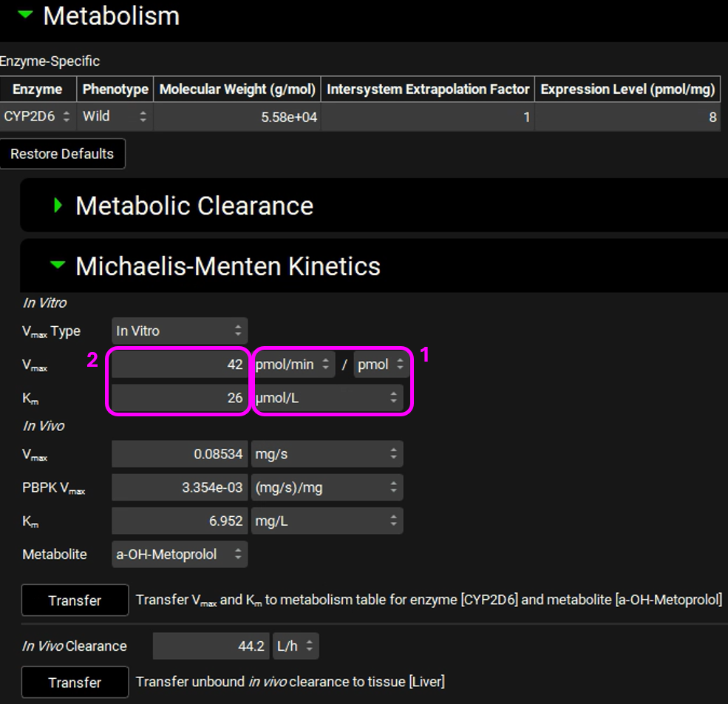Collapse the Michaelis-Menten Kinetics section
Viewport: 728px width, 704px height.
pyautogui.click(x=59, y=265)
